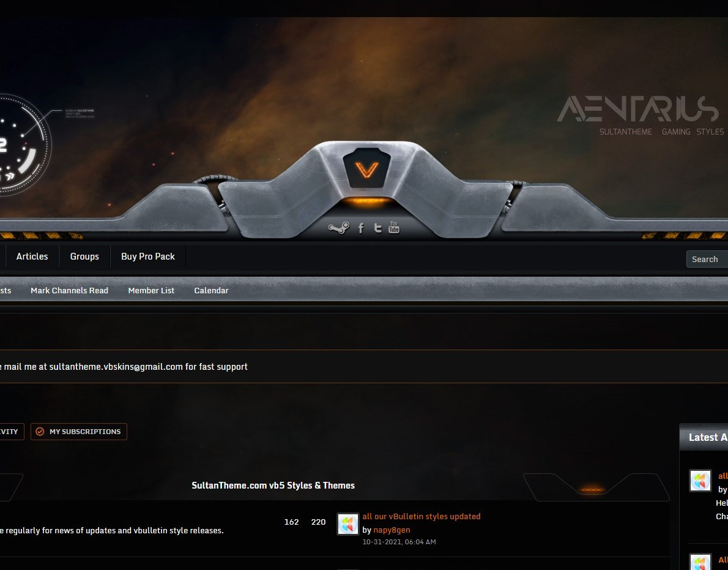Click the Latest Activity sidebar header
Image resolution: width=728 pixels, height=570 pixels.
click(x=704, y=437)
